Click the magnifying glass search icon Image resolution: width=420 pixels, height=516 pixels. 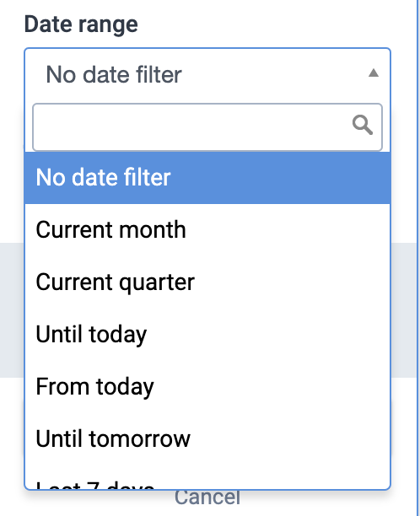363,125
